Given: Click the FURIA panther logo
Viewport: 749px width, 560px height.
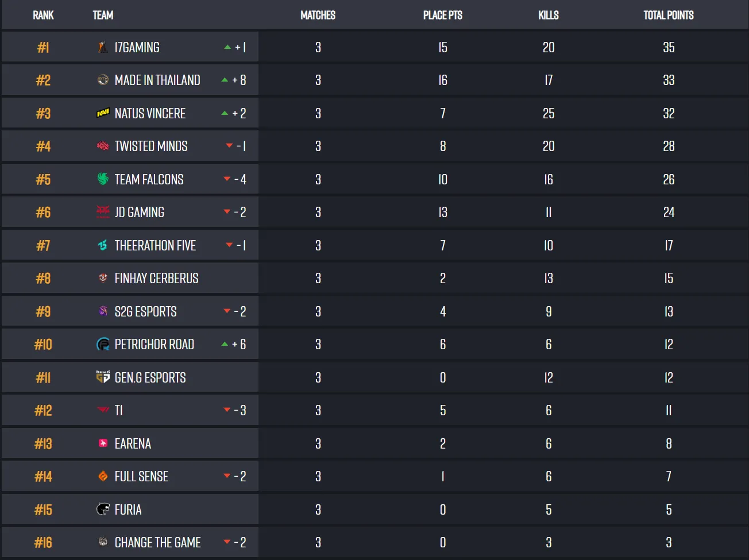Looking at the screenshot, I should point(103,509).
